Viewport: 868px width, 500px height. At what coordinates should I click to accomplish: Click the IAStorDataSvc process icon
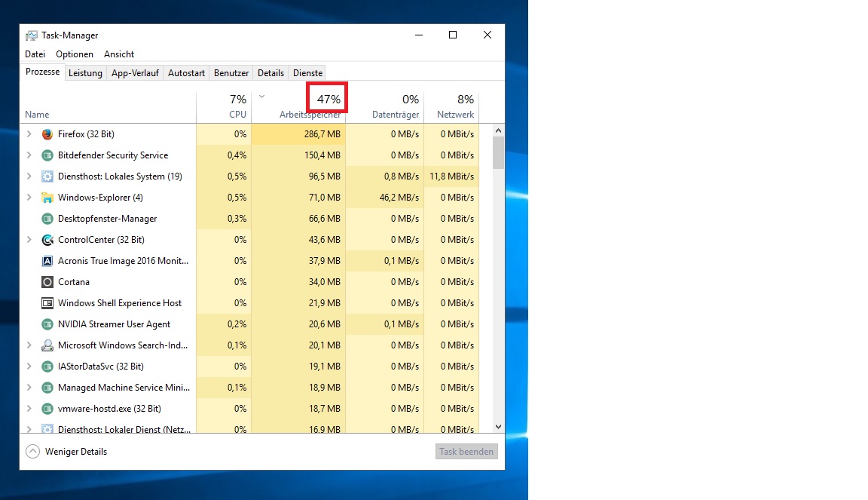(47, 366)
